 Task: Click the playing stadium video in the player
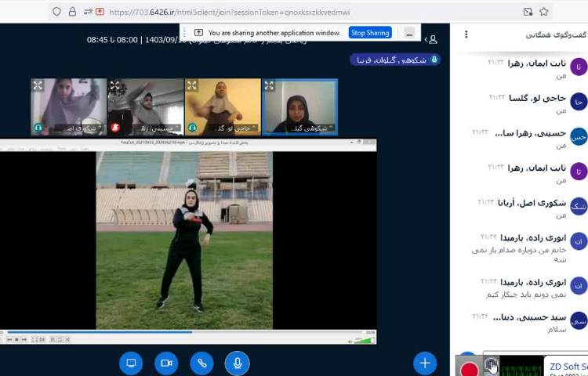point(184,240)
